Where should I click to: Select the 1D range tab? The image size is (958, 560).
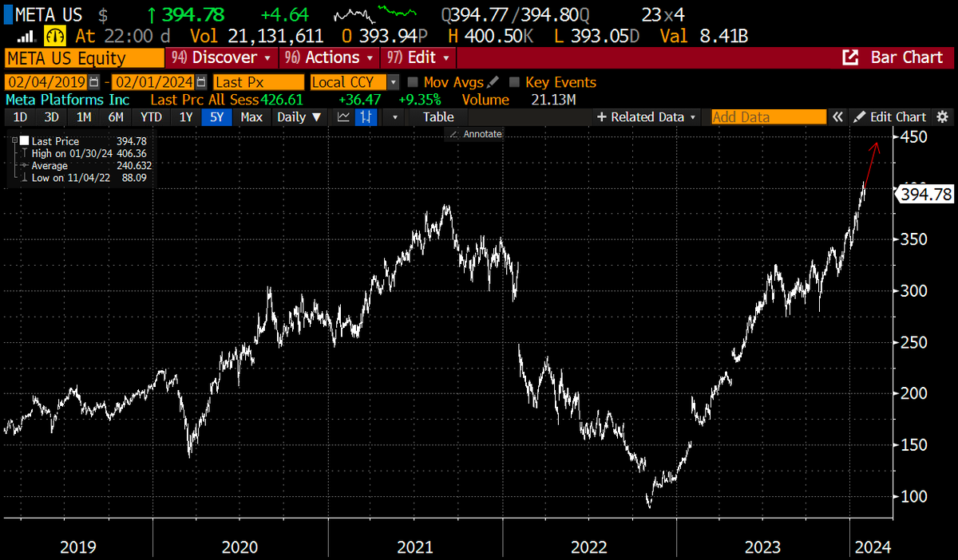[21, 116]
